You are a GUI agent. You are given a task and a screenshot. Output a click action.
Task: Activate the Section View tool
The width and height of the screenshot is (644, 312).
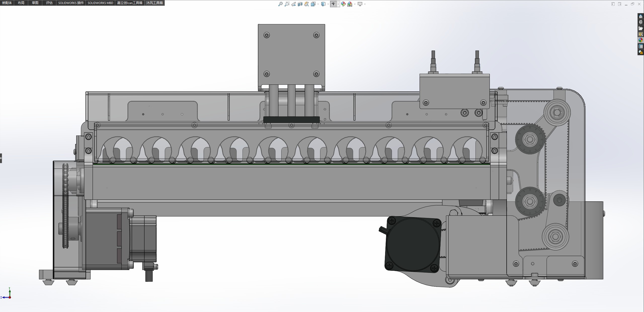pyautogui.click(x=300, y=4)
